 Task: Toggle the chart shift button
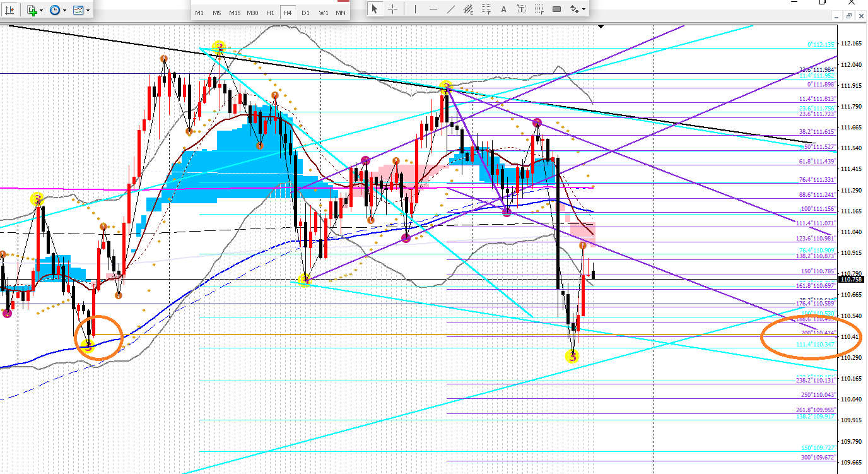point(9,10)
